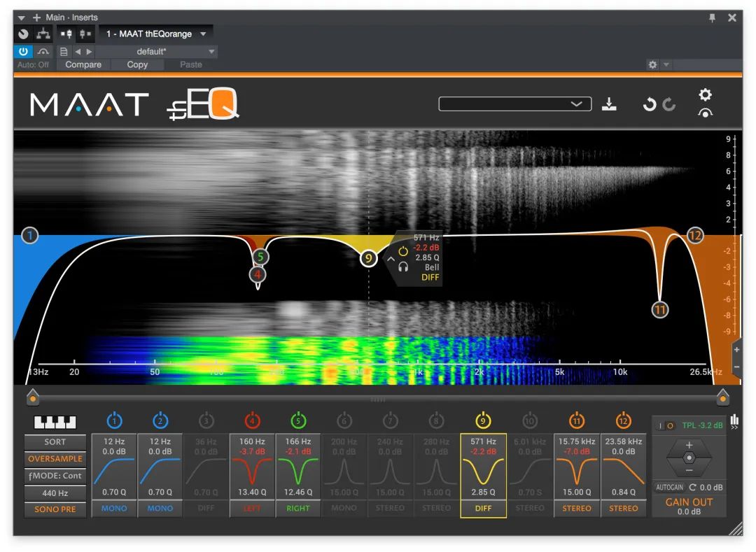The height and width of the screenshot is (552, 756).
Task: Change fMODE: Cont setting
Action: [55, 476]
